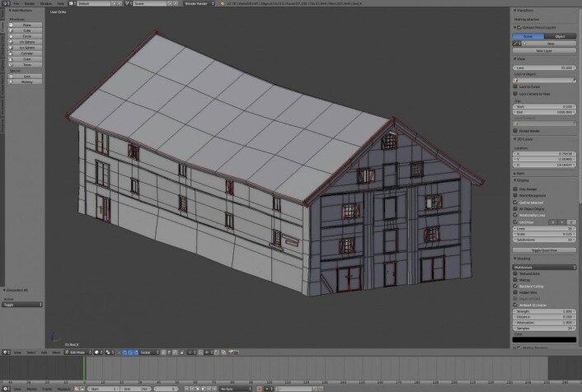This screenshot has height=392, width=582.
Task: Toggle Outline Selected checkbox
Action: [x=515, y=202]
